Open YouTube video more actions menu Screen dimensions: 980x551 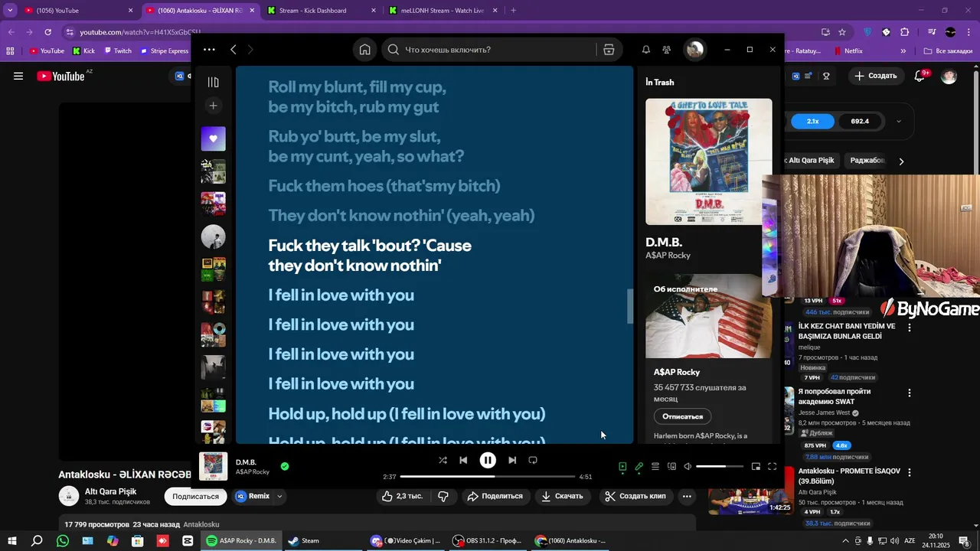[x=687, y=496]
